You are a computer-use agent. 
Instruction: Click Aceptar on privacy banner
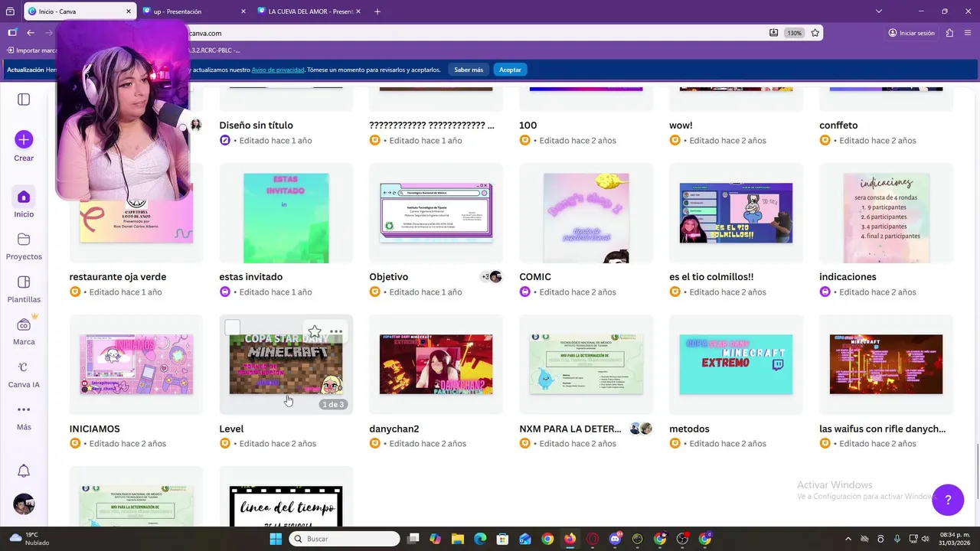click(x=510, y=70)
